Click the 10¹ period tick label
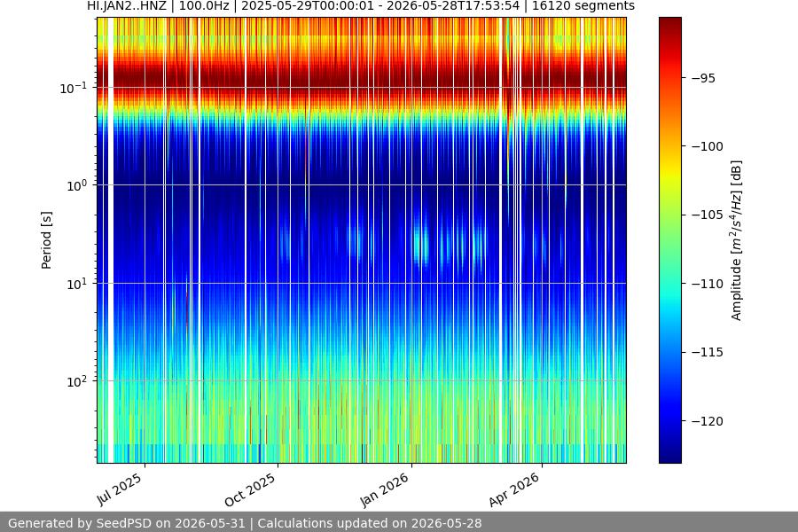The width and height of the screenshot is (798, 532). pos(77,284)
